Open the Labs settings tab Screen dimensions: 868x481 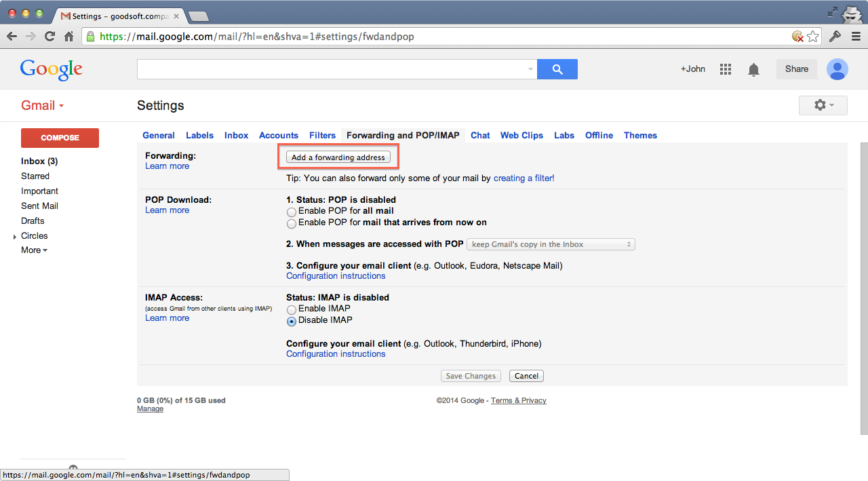point(564,136)
